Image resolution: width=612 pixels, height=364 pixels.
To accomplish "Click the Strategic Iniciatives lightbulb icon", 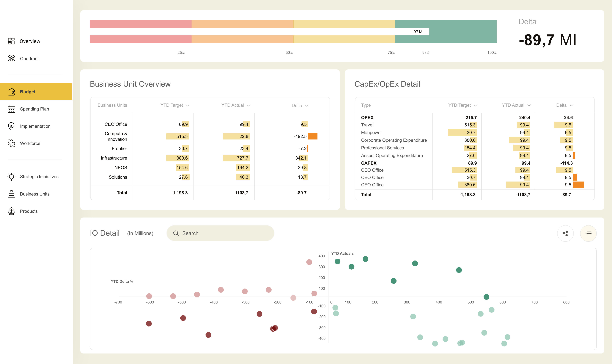I will (x=11, y=177).
